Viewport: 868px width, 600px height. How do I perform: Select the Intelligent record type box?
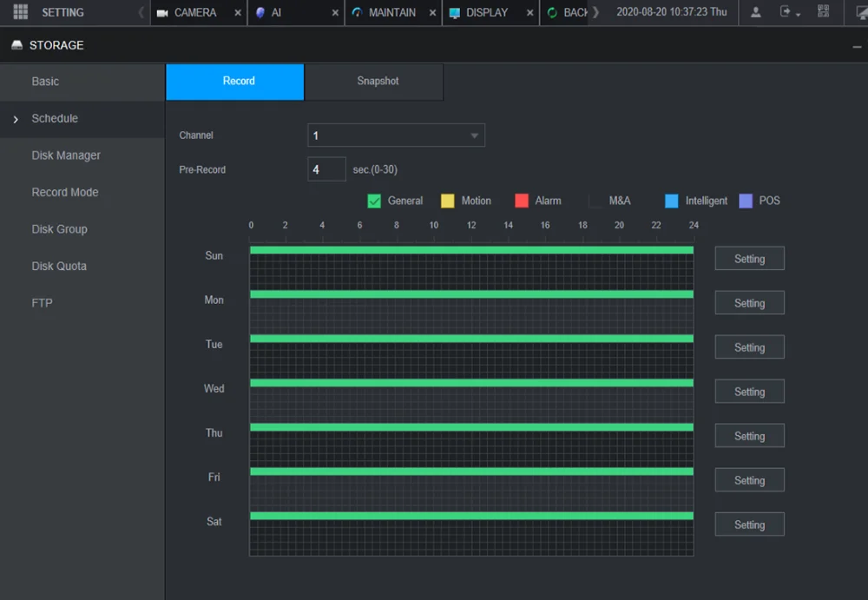pyautogui.click(x=672, y=201)
